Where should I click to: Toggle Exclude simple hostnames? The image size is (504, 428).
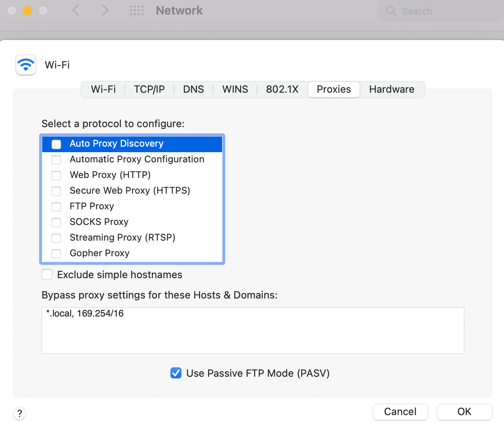click(x=47, y=274)
